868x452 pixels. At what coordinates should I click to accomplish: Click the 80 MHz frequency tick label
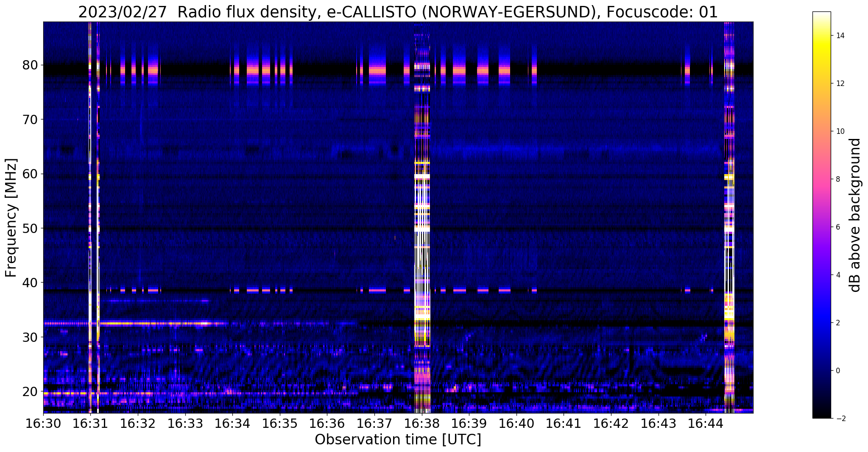pyautogui.click(x=30, y=65)
